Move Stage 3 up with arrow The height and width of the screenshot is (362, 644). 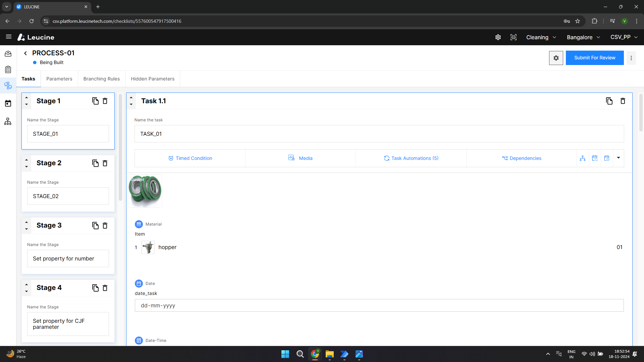26,222
